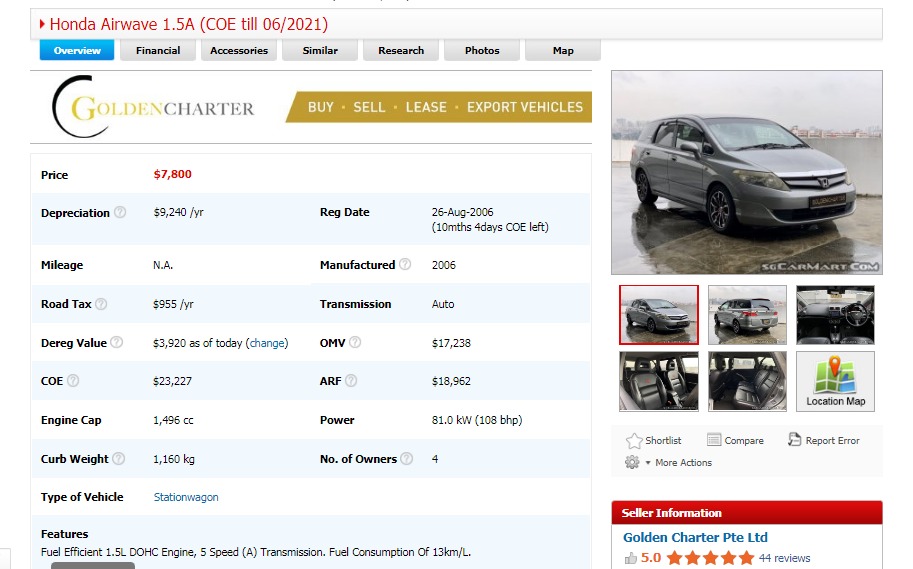This screenshot has width=913, height=569.
Task: Open the Location Map icon
Action: tap(835, 381)
